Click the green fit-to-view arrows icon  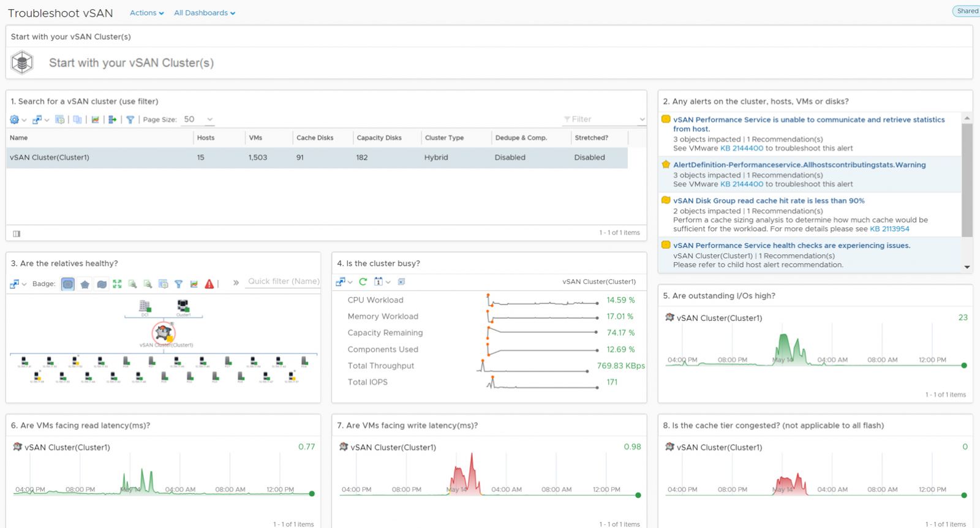click(x=117, y=284)
